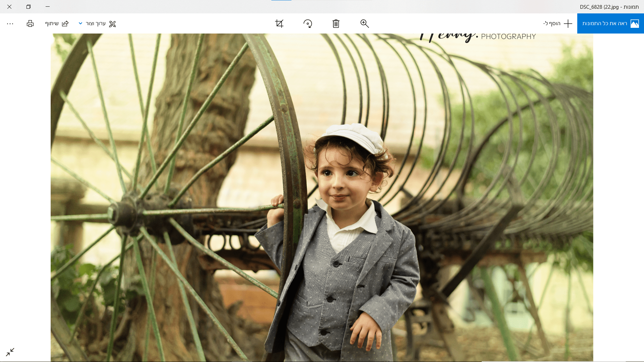Click the crop tool icon
Screen dimensions: 644x362
(279, 23)
